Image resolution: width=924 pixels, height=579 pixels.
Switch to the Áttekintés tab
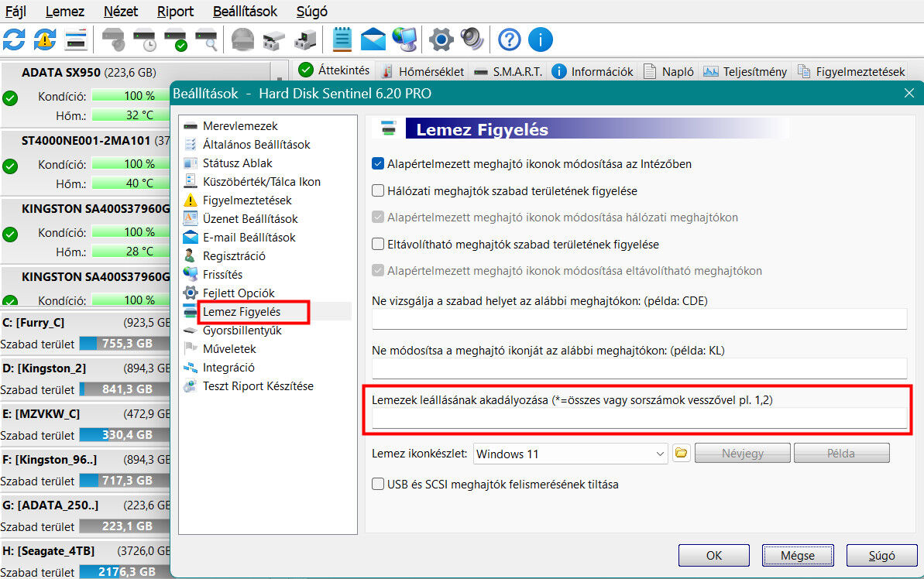335,70
